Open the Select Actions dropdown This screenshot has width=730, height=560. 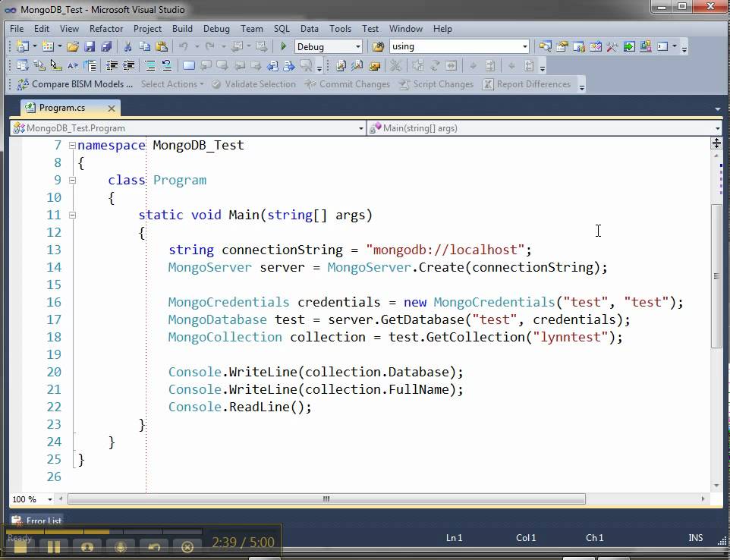172,84
